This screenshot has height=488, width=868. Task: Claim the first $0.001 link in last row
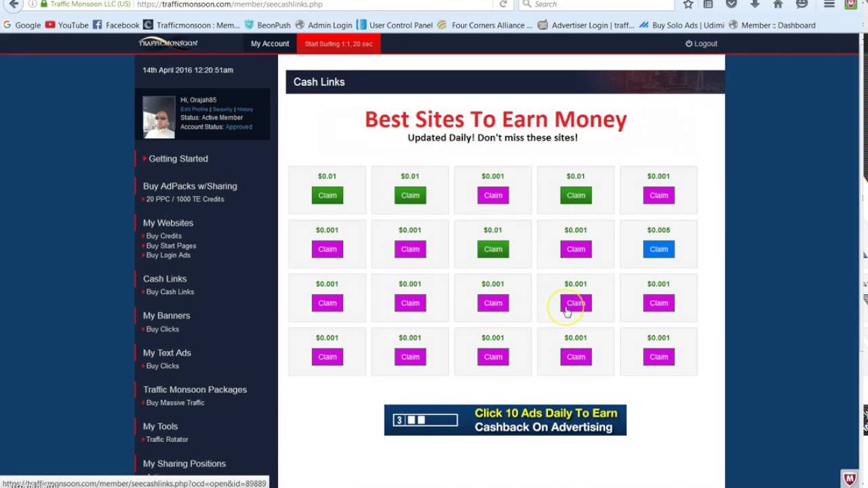click(x=328, y=357)
